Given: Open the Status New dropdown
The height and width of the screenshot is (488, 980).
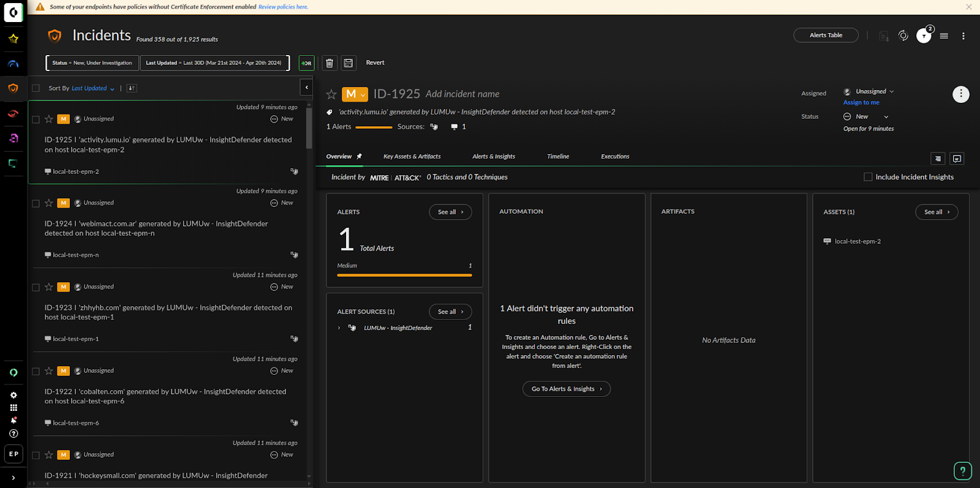Looking at the screenshot, I should (866, 116).
